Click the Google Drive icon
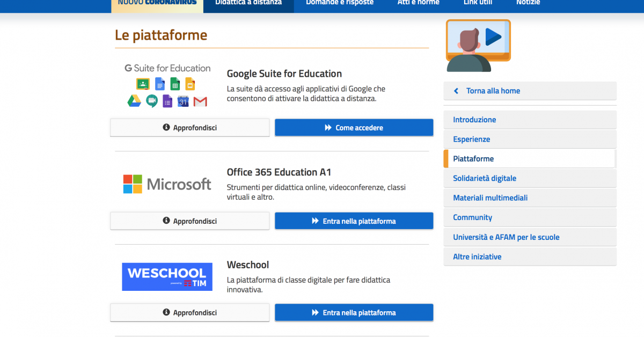This screenshot has height=337, width=644. click(134, 101)
